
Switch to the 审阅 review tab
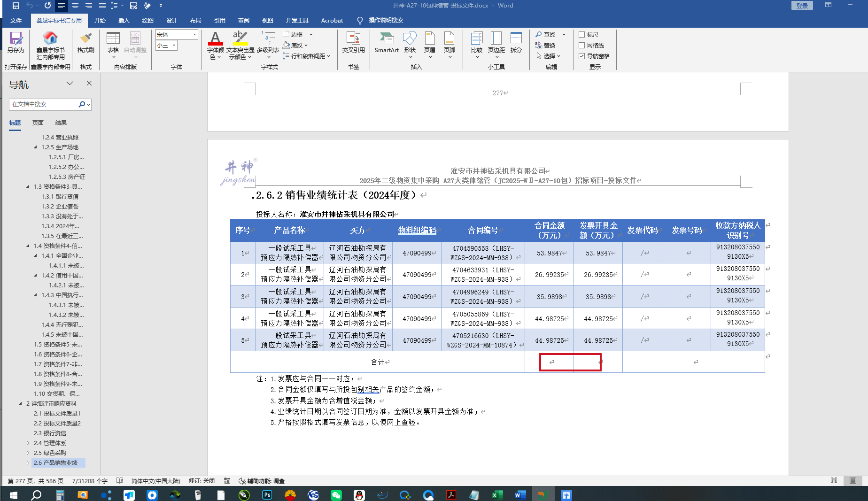244,21
